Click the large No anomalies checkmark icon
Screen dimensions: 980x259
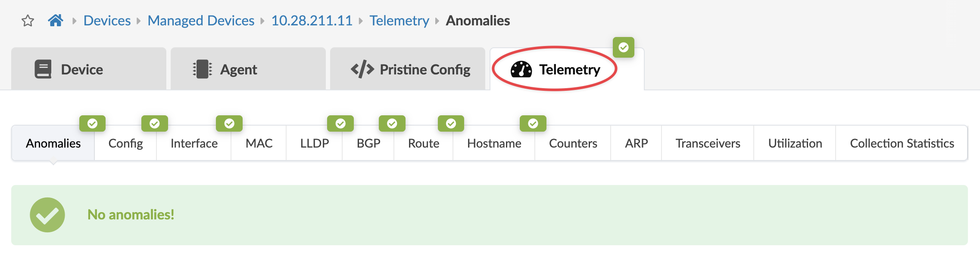point(47,215)
